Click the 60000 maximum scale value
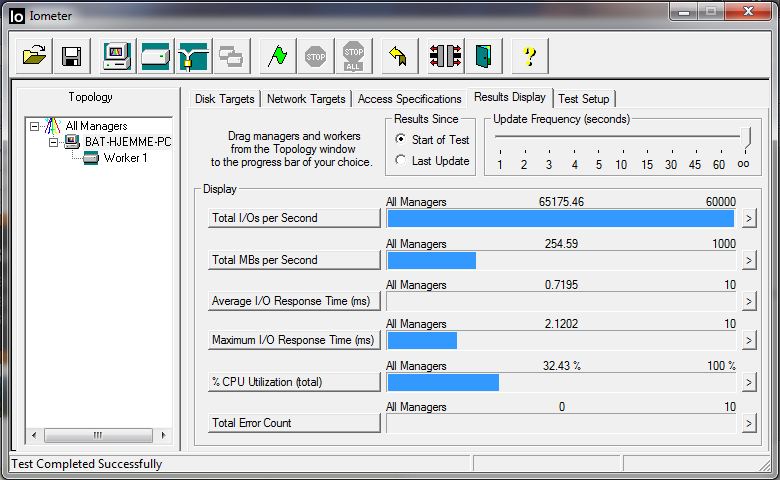The height and width of the screenshot is (480, 780). pos(720,201)
